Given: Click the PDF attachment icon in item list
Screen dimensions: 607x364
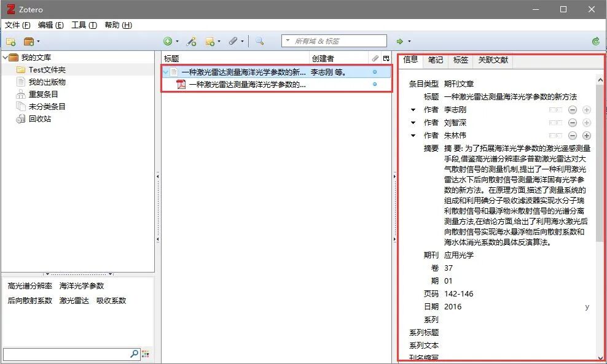Looking at the screenshot, I should (181, 84).
